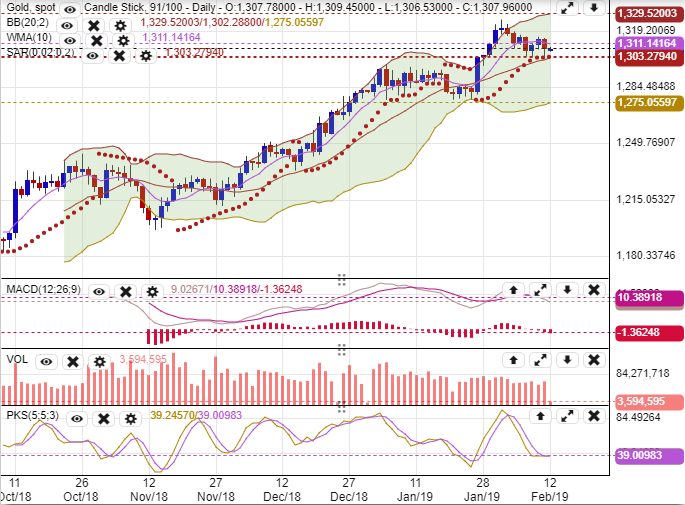Maximize the VOL pane with expand icon
Image resolution: width=685 pixels, height=505 pixels.
(540, 361)
